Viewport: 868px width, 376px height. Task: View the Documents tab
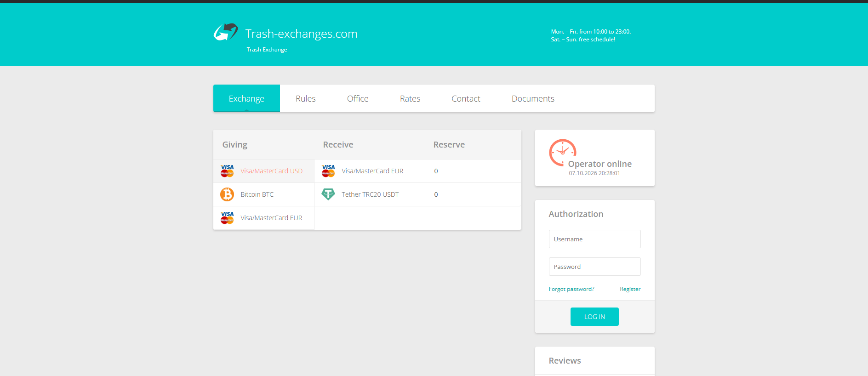pyautogui.click(x=533, y=98)
